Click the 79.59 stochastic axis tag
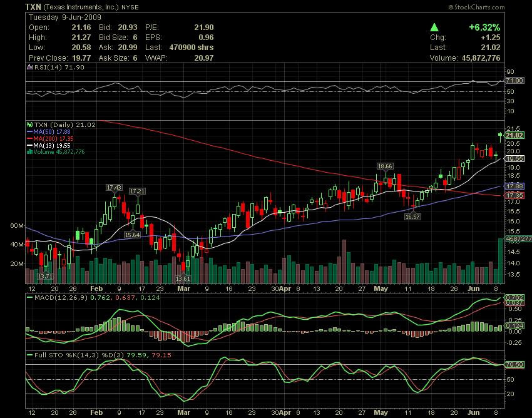 514,365
